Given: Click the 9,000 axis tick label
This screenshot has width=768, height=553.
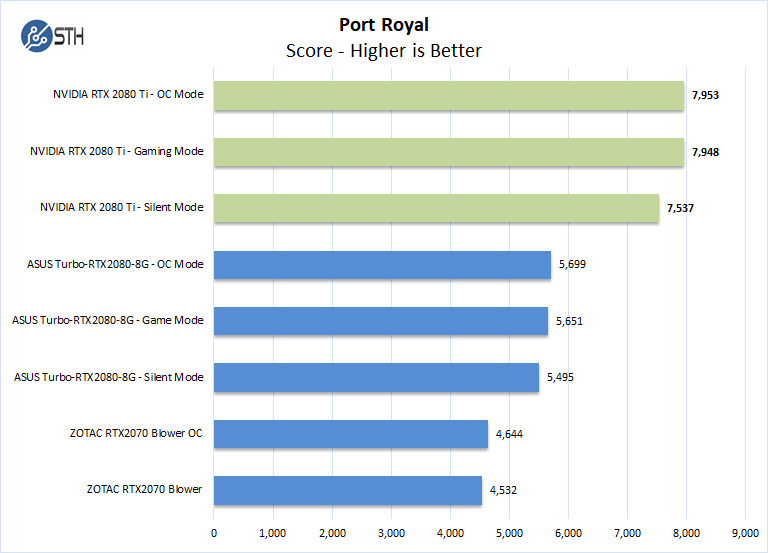Looking at the screenshot, I should coord(745,533).
